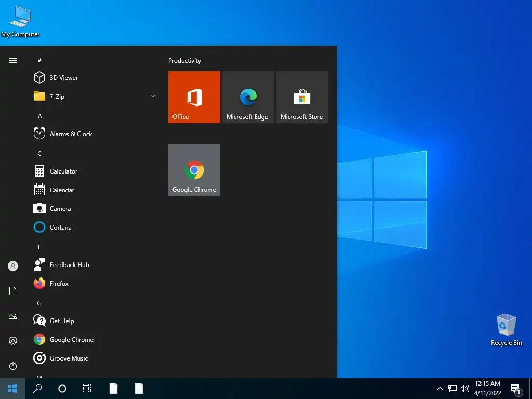Open Feedback Hub
Viewport: 532px width, 399px height.
coord(95,264)
